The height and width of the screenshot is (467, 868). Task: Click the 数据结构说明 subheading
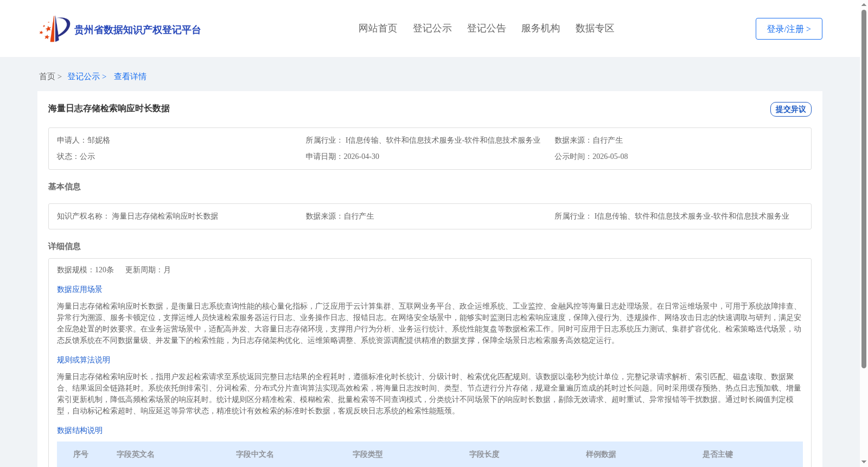point(80,430)
